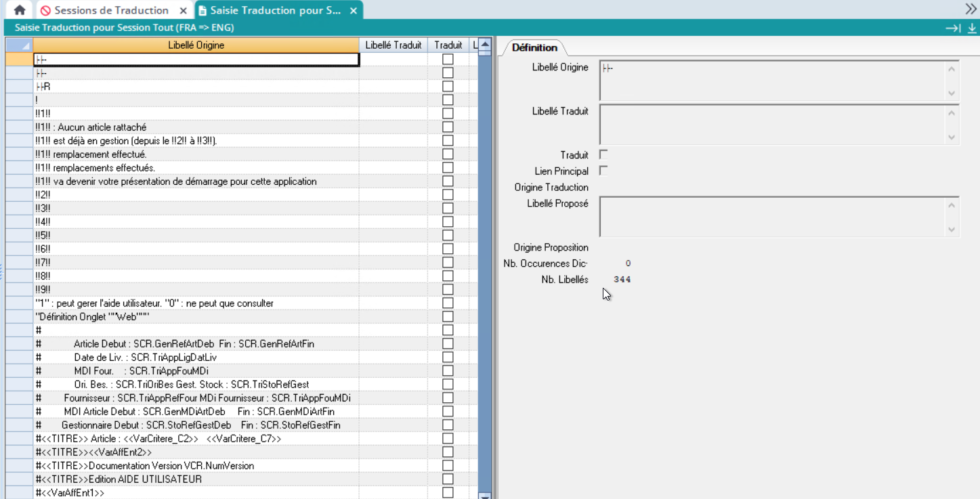Select the Définition tab
Image resolution: width=980 pixels, height=499 pixels.
click(x=534, y=47)
